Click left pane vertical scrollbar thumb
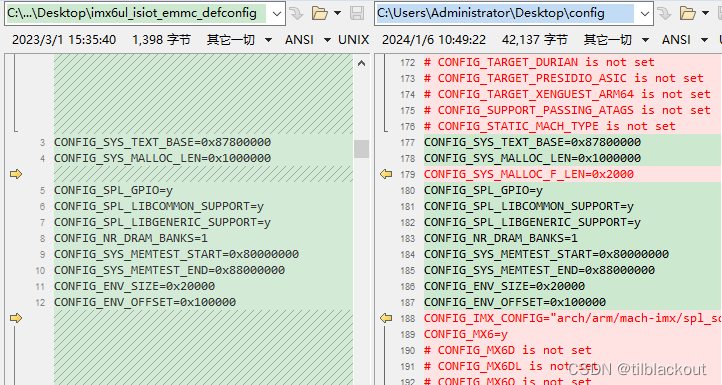 coord(361,149)
